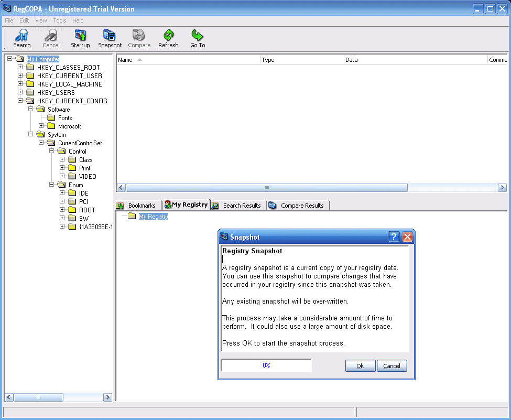Expand the Microsoft key
The image size is (511, 420).
point(41,125)
